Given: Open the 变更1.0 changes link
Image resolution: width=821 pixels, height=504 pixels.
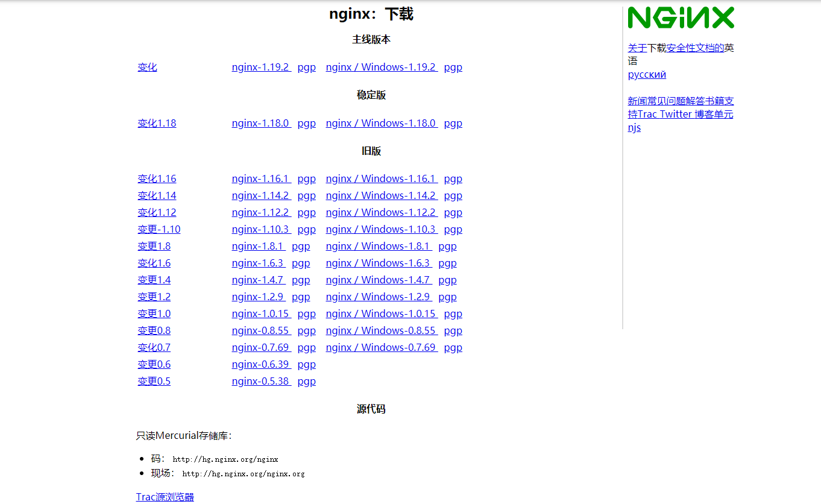Looking at the screenshot, I should coord(154,313).
